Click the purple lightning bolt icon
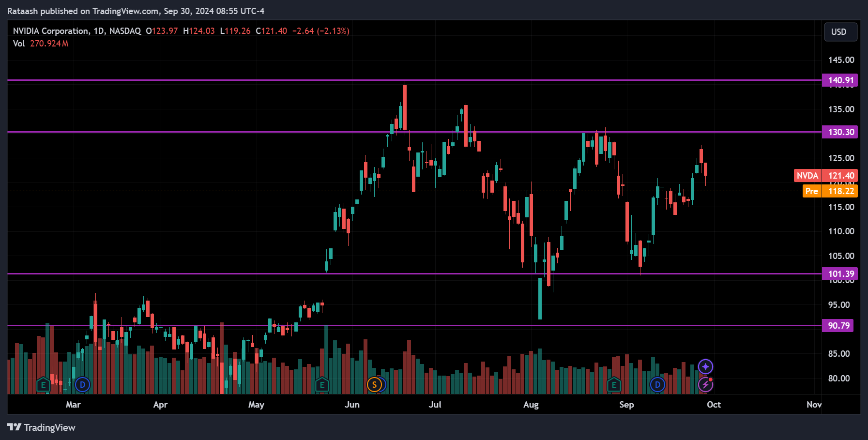 click(705, 385)
